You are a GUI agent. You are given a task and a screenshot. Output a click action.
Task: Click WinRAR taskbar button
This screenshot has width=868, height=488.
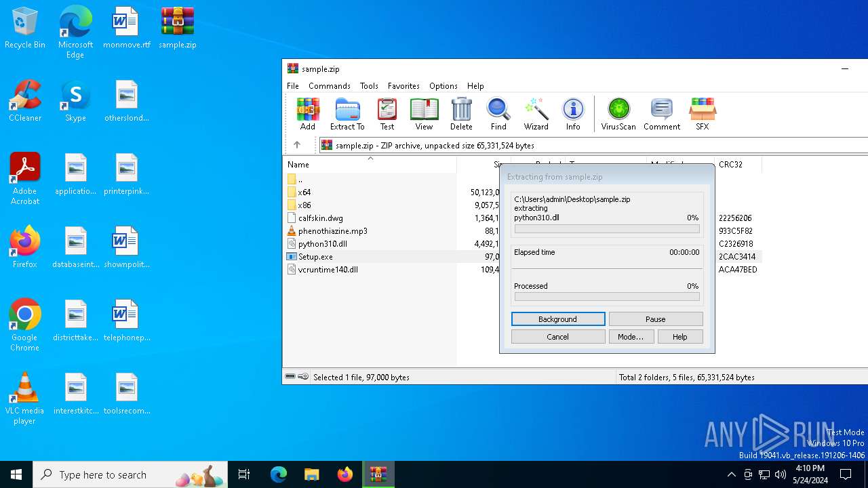click(378, 474)
